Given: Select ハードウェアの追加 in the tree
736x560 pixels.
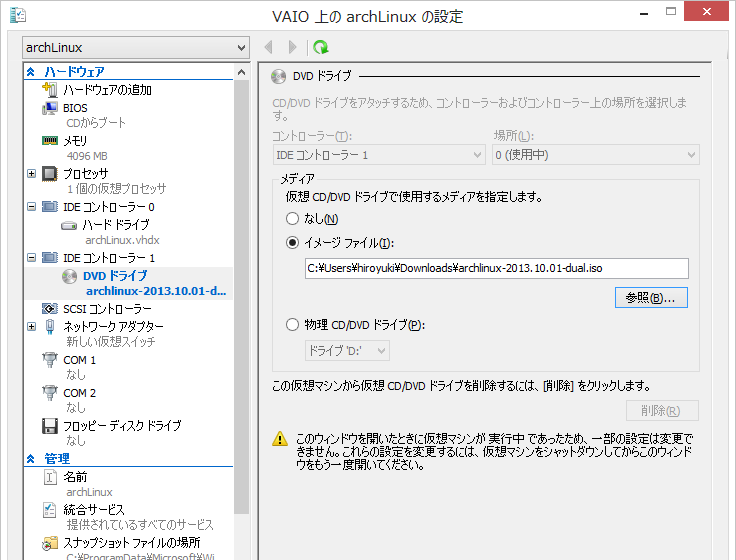Looking at the screenshot, I should (x=107, y=90).
